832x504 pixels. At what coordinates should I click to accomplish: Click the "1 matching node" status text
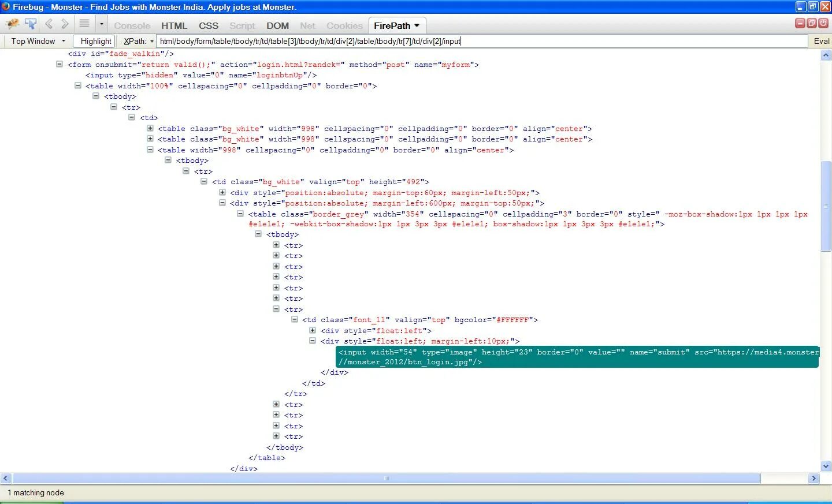click(36, 492)
